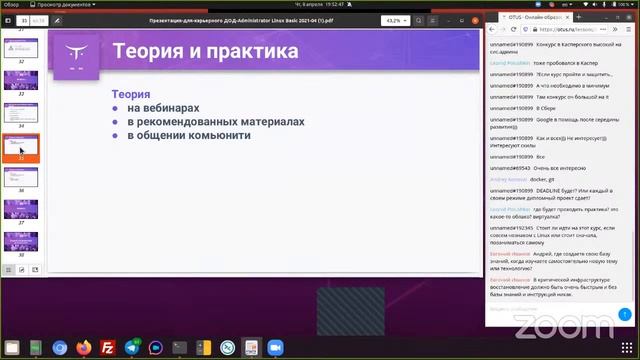This screenshot has height=360, width=640.
Task: Open Zoom from the dock
Action: coord(276,348)
